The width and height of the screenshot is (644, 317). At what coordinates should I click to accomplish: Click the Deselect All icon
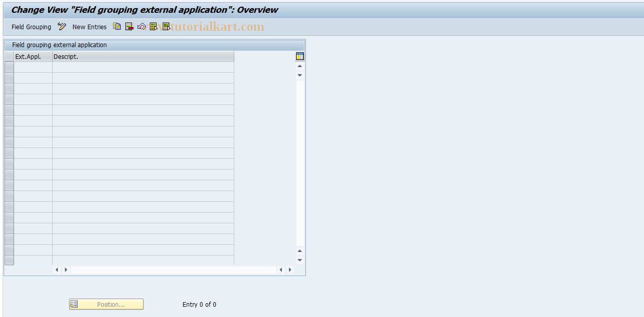click(166, 27)
